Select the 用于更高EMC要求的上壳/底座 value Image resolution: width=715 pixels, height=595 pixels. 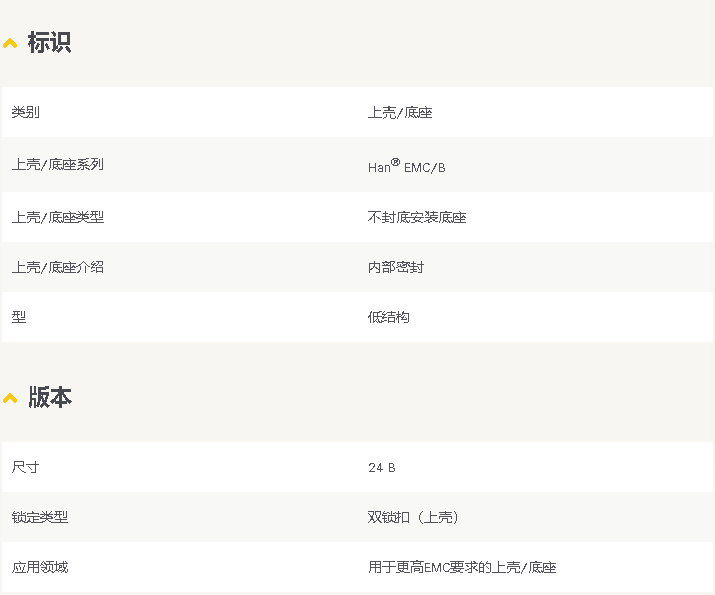click(462, 567)
